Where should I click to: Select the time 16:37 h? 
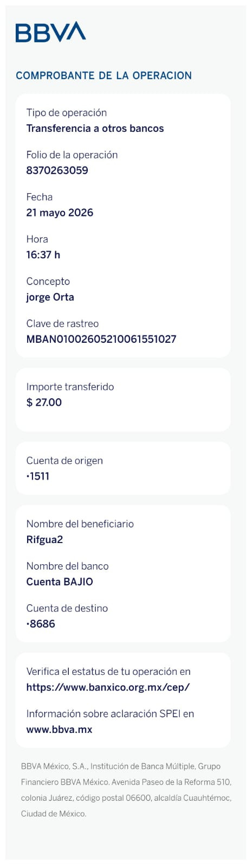pyautogui.click(x=43, y=255)
